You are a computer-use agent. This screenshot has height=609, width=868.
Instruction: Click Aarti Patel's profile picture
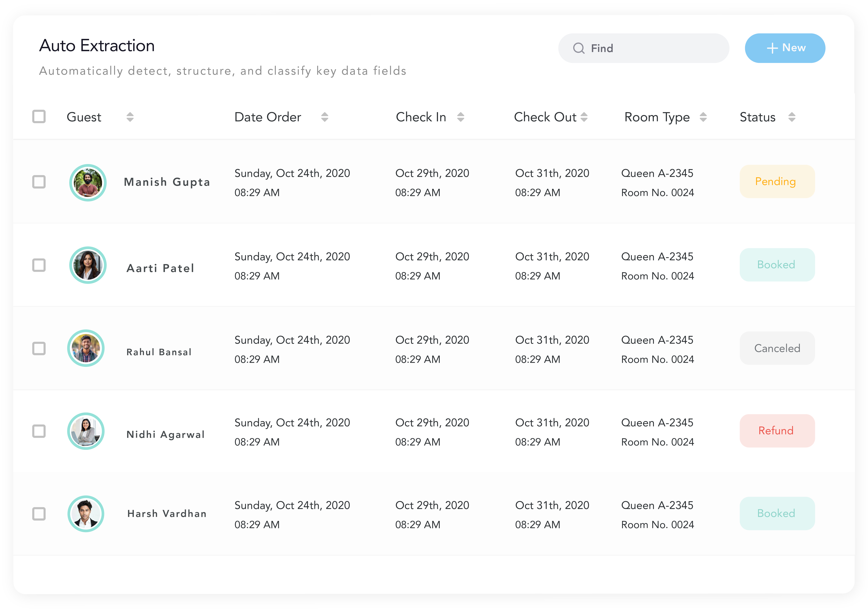[88, 265]
